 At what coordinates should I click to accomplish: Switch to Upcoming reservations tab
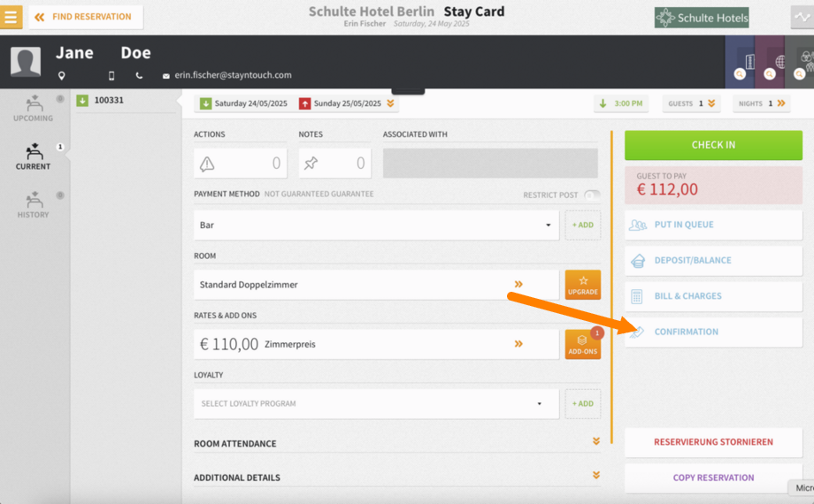tap(34, 109)
